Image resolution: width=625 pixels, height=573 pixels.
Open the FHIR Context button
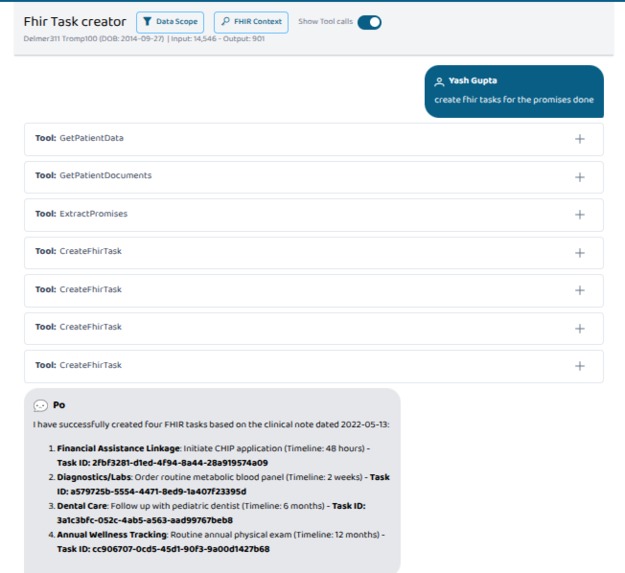pos(251,22)
